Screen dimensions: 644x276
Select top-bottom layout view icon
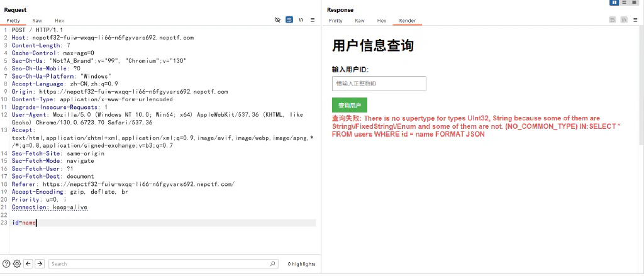(x=625, y=3)
